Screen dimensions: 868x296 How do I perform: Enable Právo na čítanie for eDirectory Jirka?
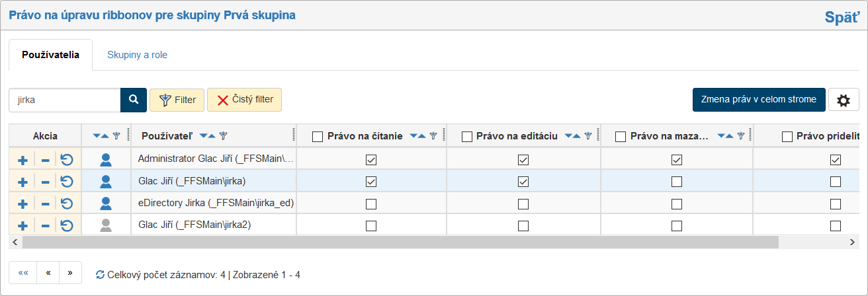click(x=371, y=203)
